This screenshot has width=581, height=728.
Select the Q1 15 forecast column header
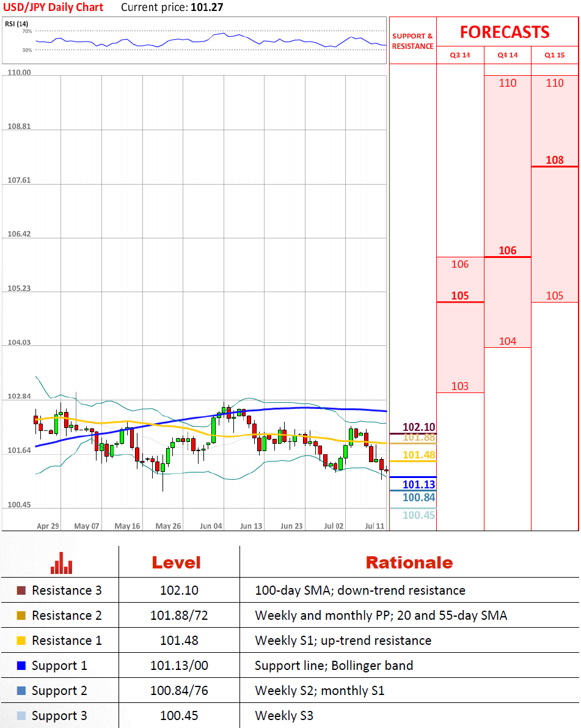click(x=555, y=55)
